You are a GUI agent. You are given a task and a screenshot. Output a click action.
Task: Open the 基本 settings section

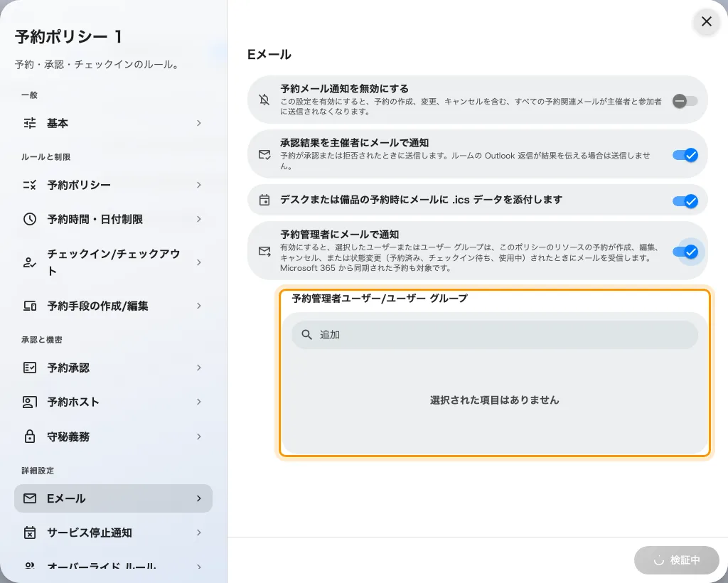click(x=113, y=123)
